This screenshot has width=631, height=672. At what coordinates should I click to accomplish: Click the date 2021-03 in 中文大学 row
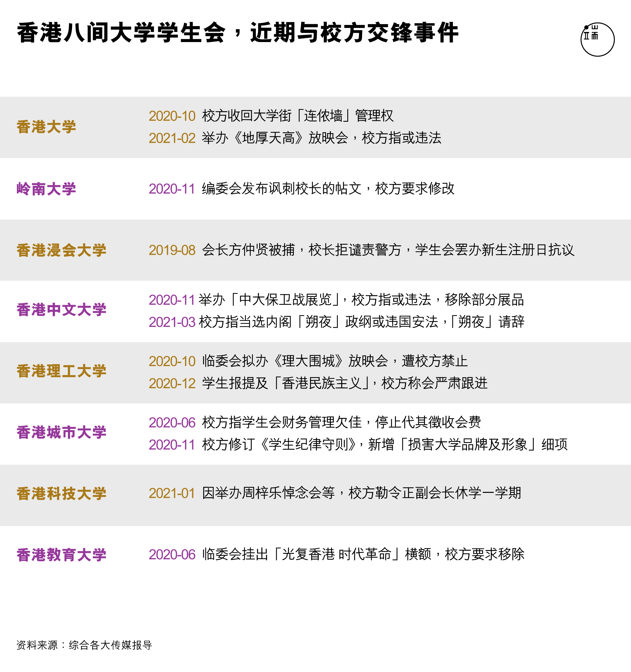click(172, 322)
